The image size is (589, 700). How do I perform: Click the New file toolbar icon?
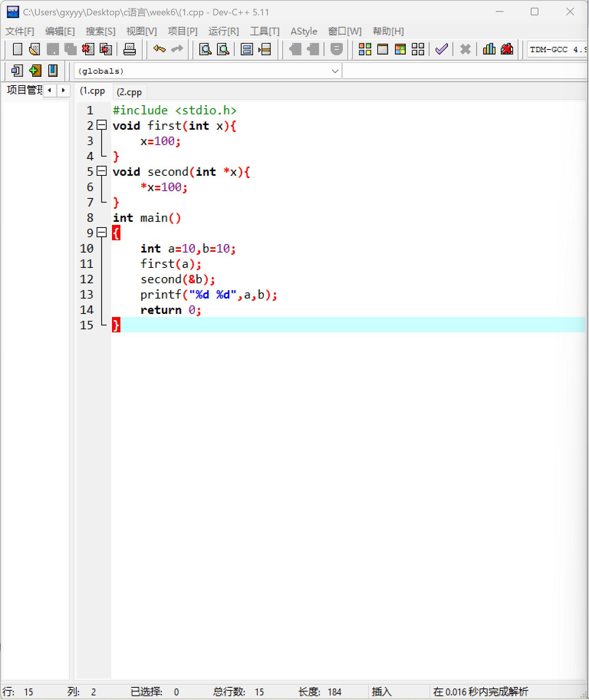pos(17,49)
